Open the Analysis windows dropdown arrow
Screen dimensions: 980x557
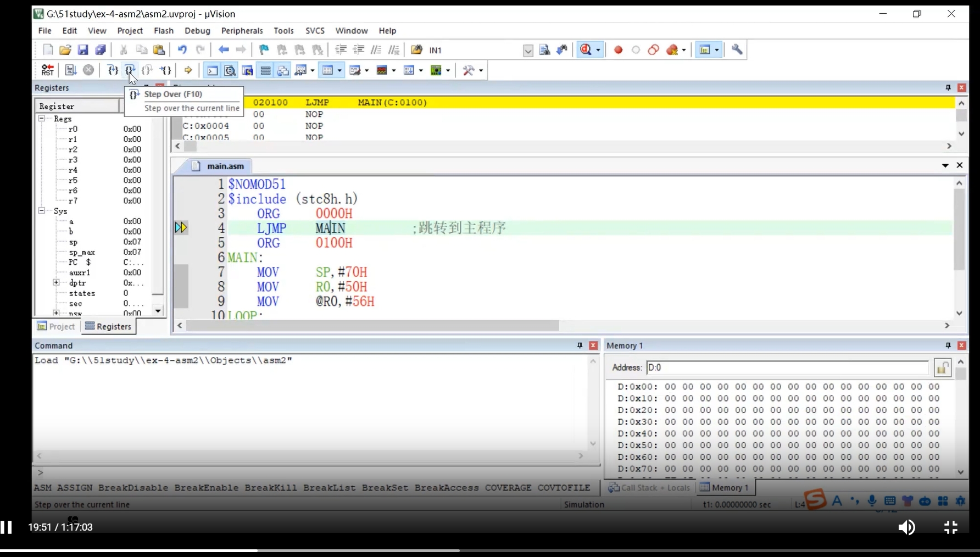[394, 70]
